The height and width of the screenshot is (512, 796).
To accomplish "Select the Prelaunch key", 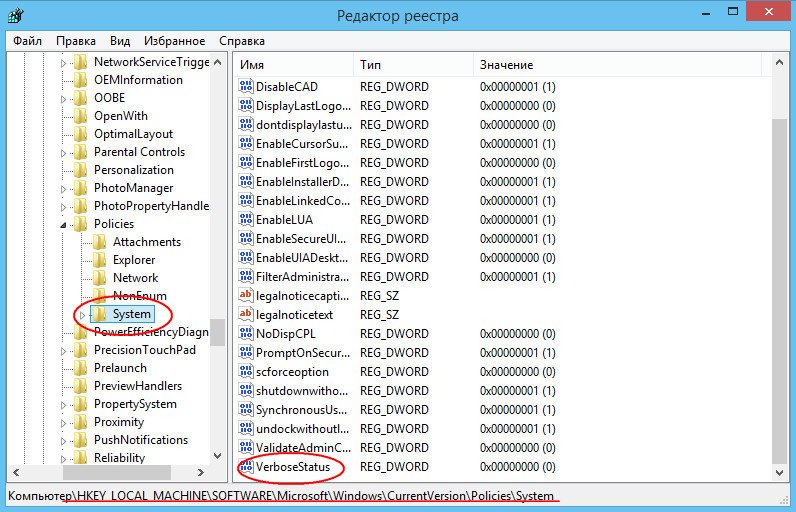I will pos(120,368).
